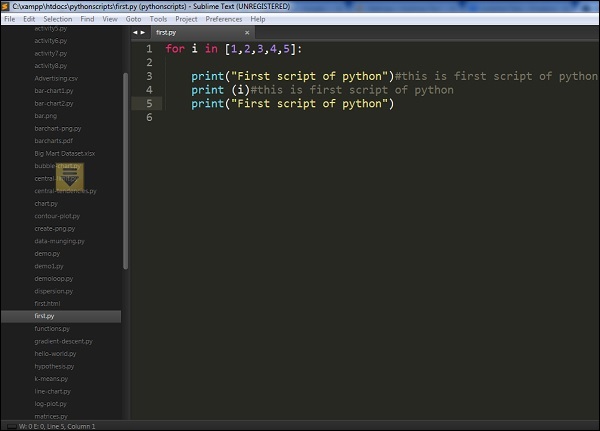Open matrices.py in the sidebar
The height and width of the screenshot is (431, 600).
click(x=51, y=416)
